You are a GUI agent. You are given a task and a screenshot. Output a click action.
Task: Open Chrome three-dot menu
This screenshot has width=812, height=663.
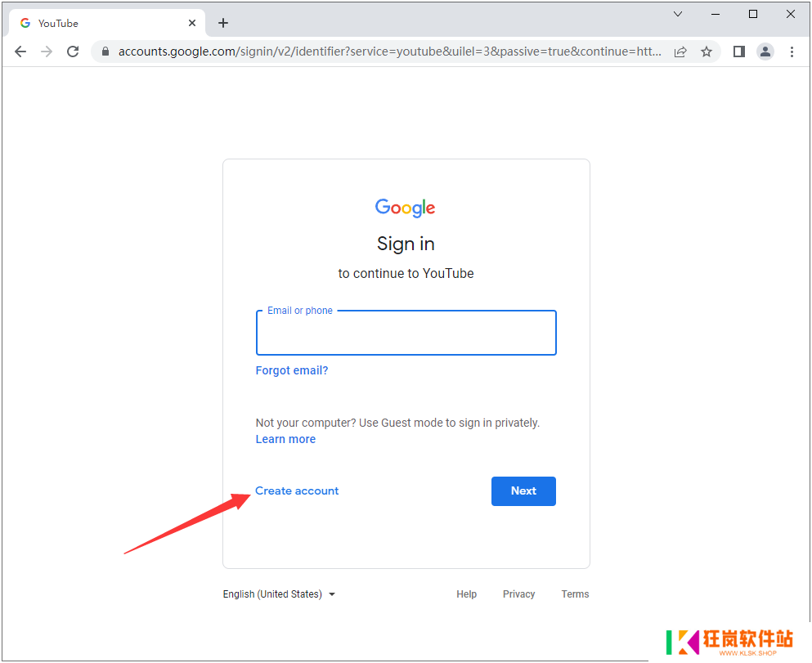[792, 52]
